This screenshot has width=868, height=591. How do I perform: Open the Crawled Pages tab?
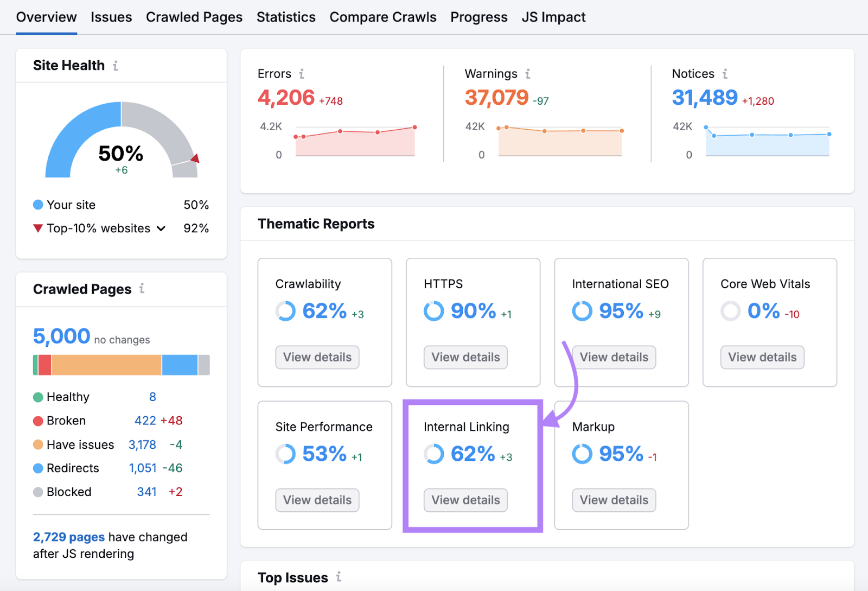(x=194, y=17)
